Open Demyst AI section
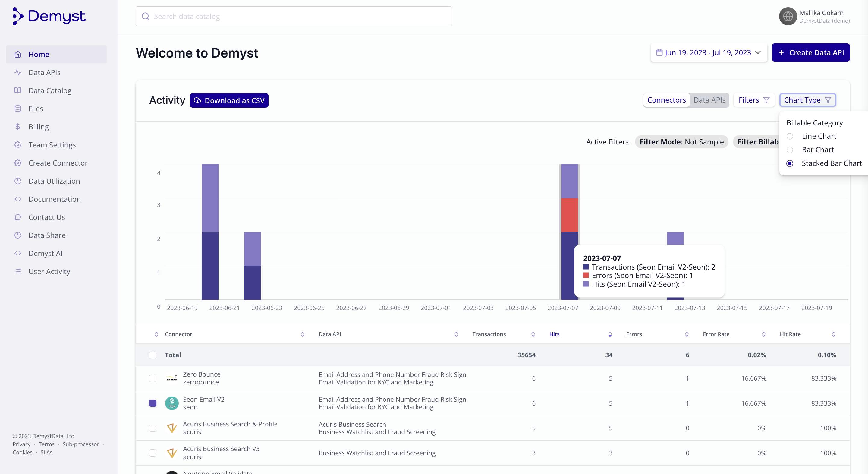This screenshot has height=474, width=868. (x=46, y=253)
